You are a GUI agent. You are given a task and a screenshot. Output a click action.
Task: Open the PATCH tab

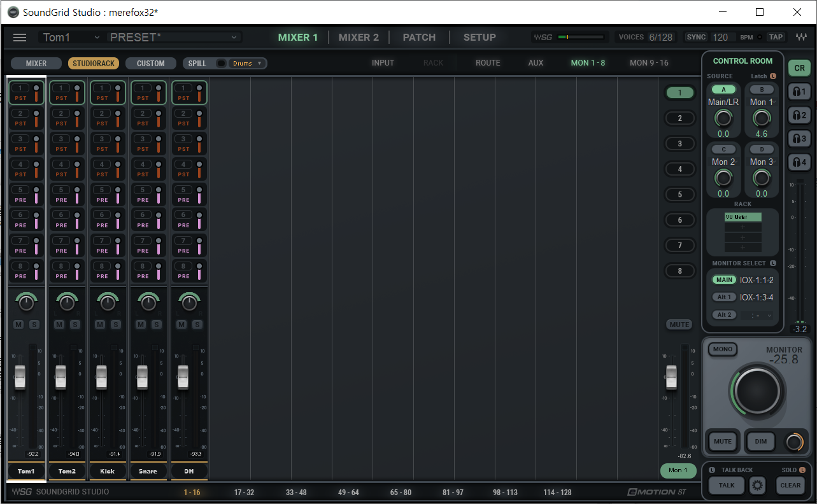pyautogui.click(x=419, y=38)
